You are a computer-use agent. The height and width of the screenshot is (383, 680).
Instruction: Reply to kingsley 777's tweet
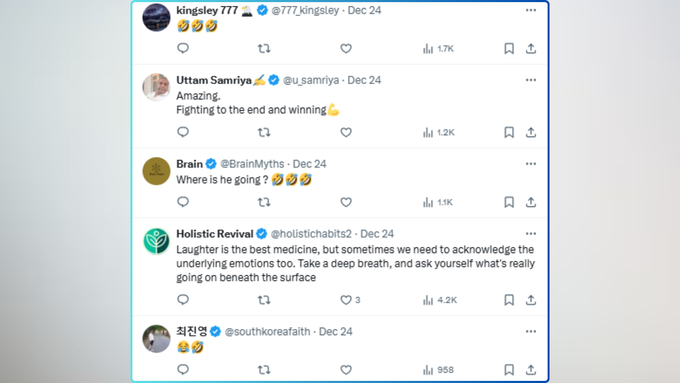(x=183, y=48)
